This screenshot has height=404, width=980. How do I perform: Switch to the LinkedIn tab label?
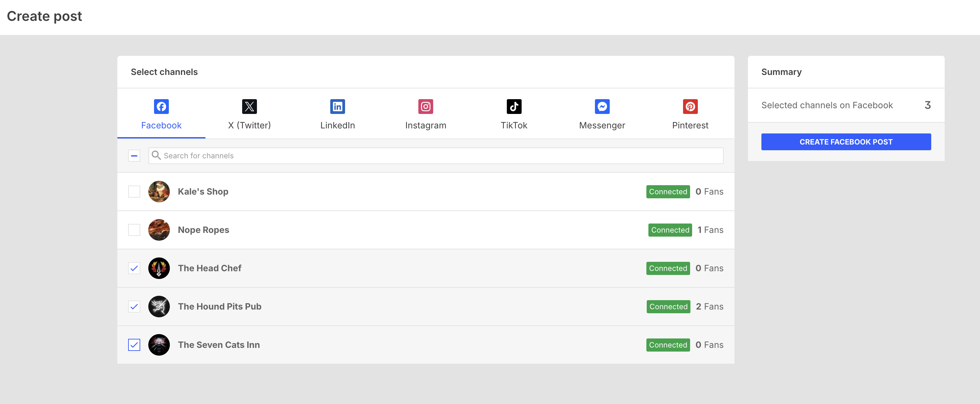(337, 125)
